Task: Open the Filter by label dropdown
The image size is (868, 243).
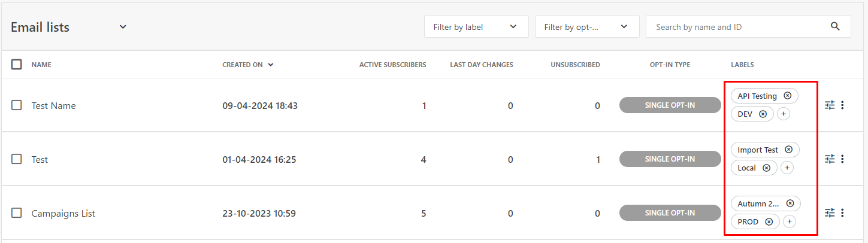Action: pyautogui.click(x=476, y=27)
